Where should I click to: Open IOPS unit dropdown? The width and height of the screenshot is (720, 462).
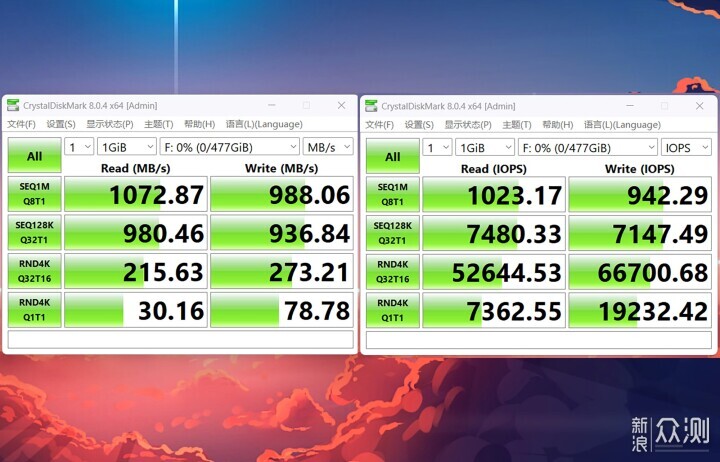tap(686, 147)
